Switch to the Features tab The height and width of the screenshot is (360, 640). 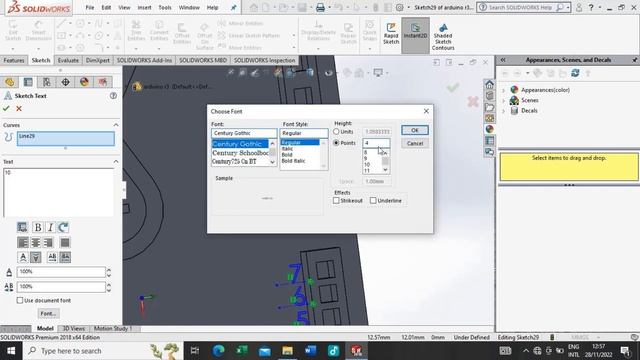(14, 60)
